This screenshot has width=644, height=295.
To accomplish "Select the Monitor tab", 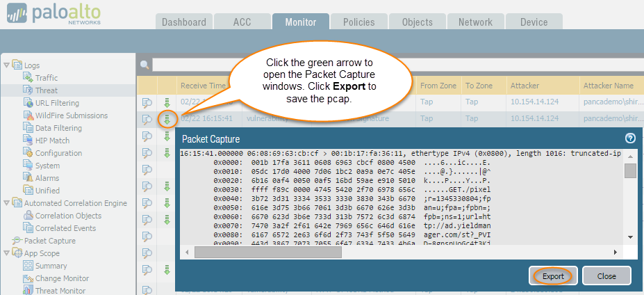I will (301, 22).
